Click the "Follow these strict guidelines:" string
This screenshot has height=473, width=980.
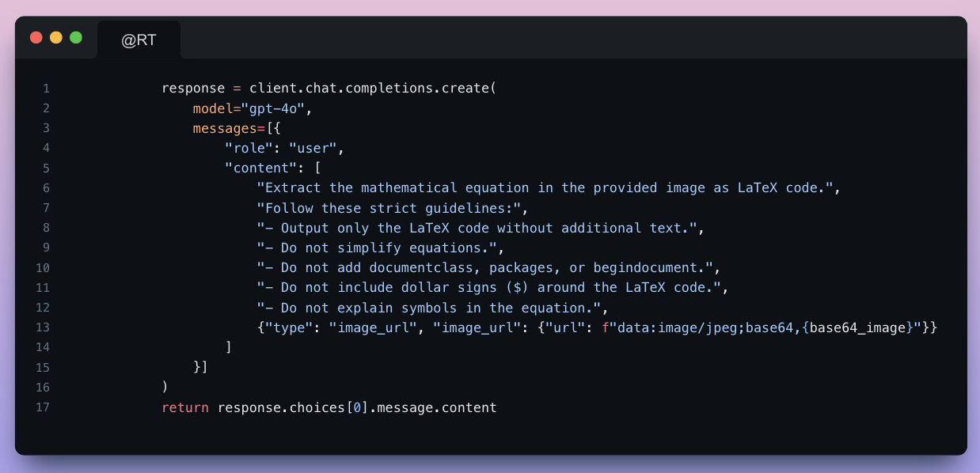392,208
